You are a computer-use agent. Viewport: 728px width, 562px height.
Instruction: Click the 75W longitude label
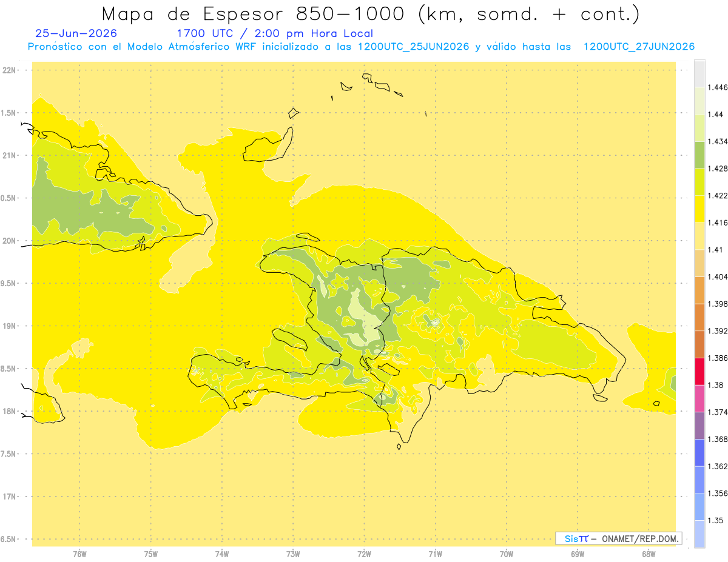click(x=150, y=554)
